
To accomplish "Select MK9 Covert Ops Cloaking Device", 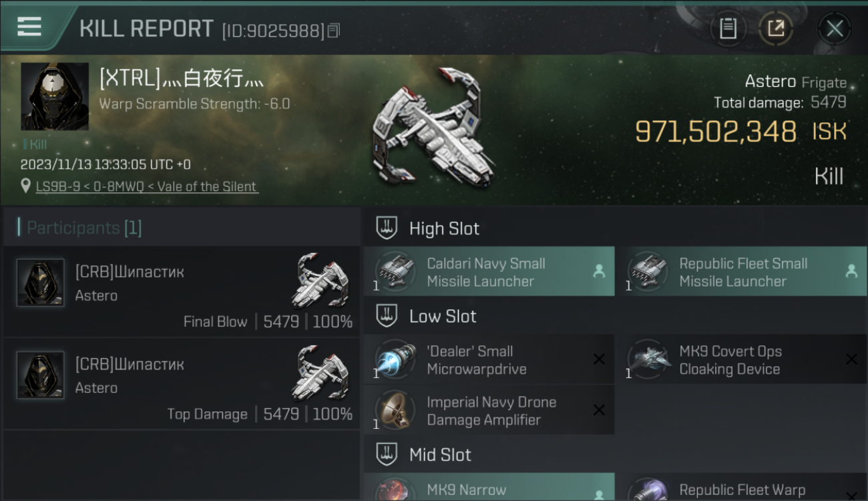I will point(742,359).
